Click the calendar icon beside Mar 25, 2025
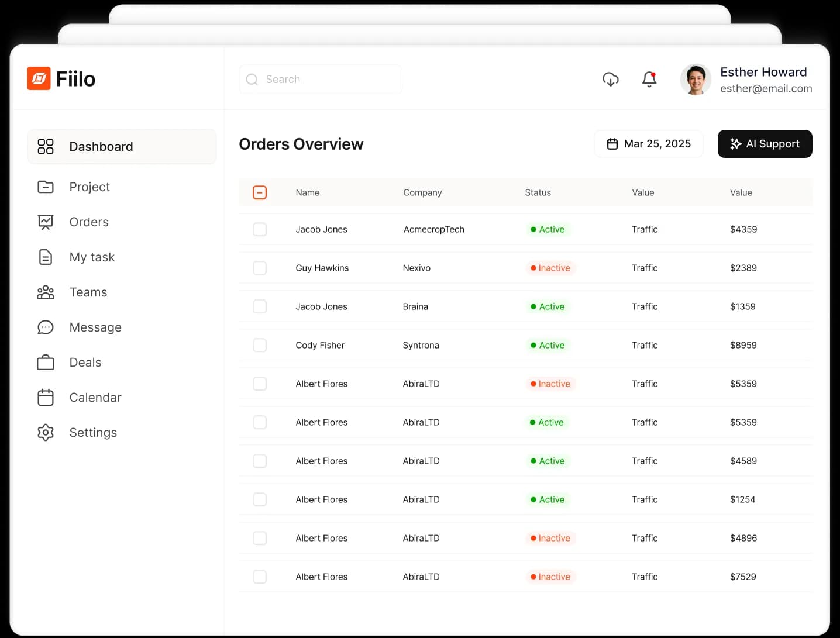This screenshot has width=840, height=638. click(612, 144)
